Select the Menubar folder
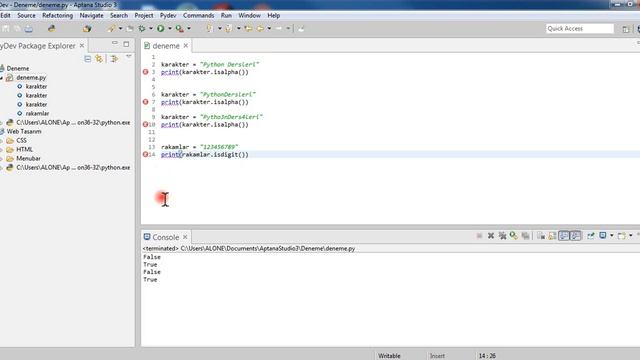This screenshot has width=640, height=360. 28,158
